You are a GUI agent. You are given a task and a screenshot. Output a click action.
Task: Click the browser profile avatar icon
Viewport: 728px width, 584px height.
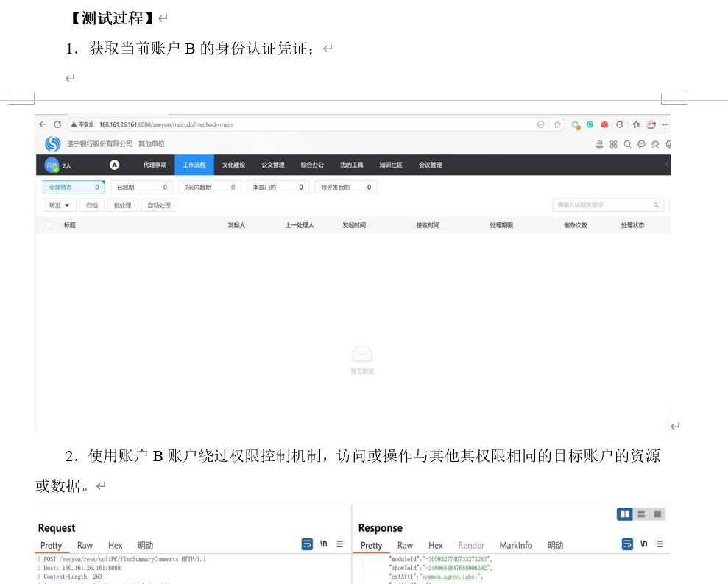651,124
